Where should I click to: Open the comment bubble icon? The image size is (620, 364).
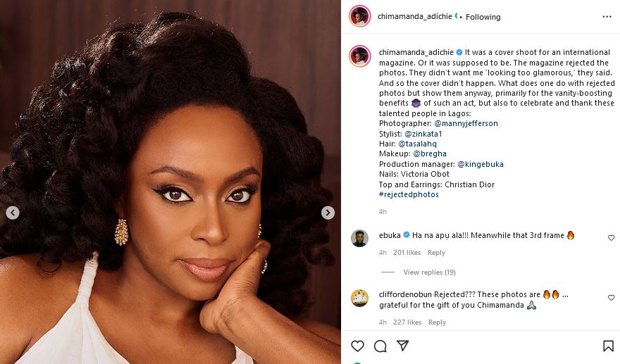pos(380,346)
